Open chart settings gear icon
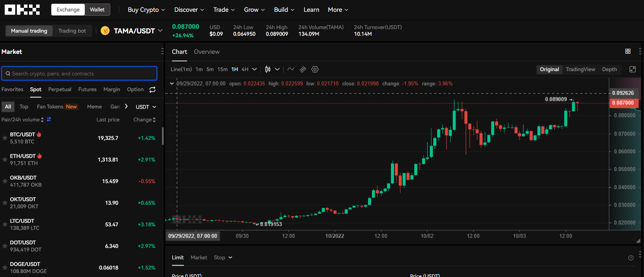Image resolution: width=644 pixels, height=277 pixels. click(x=315, y=69)
